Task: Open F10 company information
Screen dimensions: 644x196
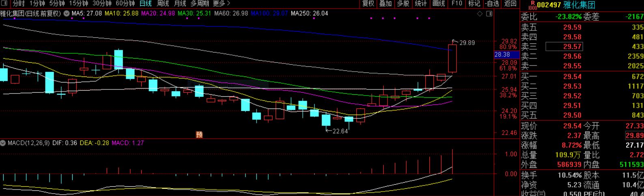Action: (x=457, y=4)
